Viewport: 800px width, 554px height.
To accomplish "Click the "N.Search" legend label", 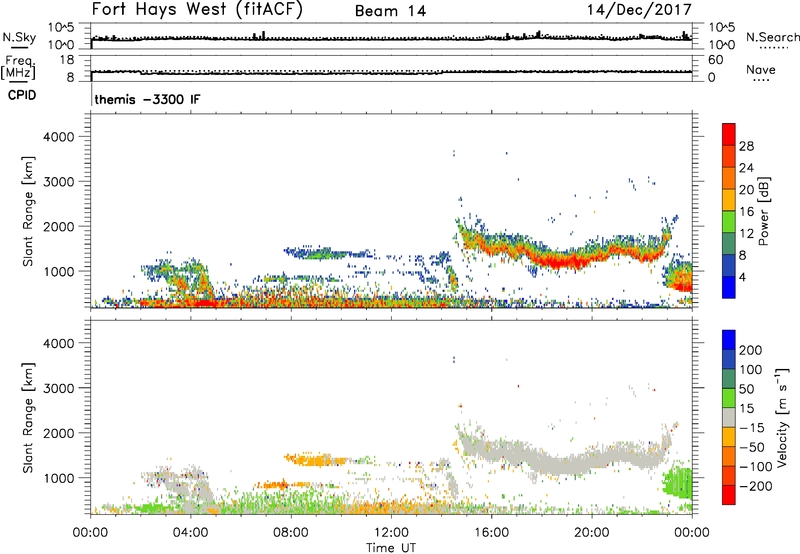I will 772,37.
